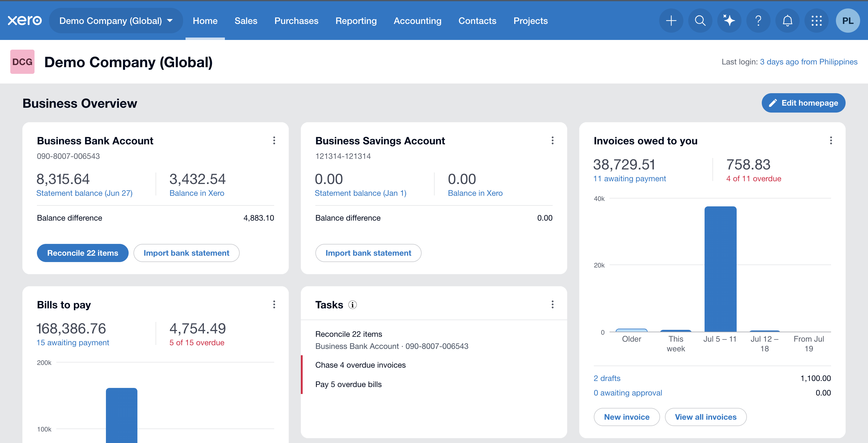Viewport: 868px width, 443px height.
Task: Click the Business Savings Account heading
Action: pos(380,141)
